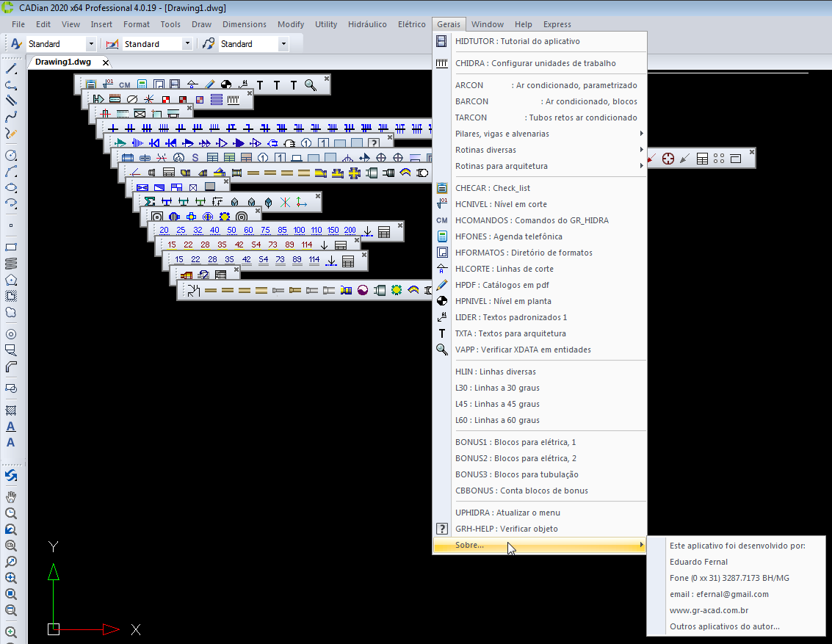Activate the Pan hand tool
Image resolution: width=832 pixels, height=644 pixels.
11,497
